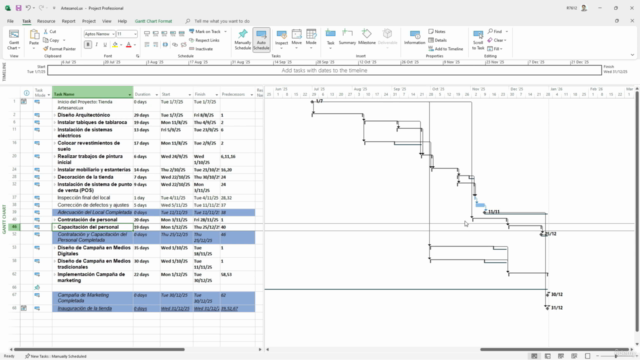Toggle Bold formatting

[x=88, y=44]
